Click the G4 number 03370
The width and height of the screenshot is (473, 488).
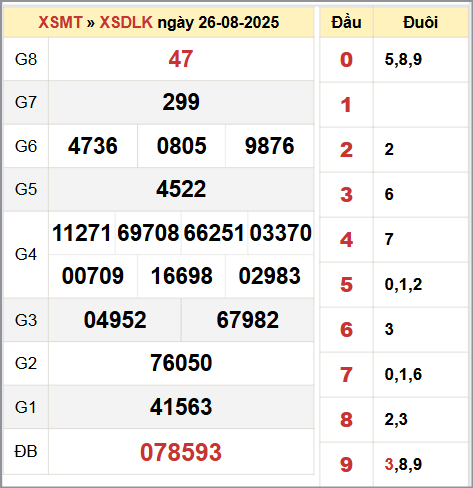coord(281,233)
